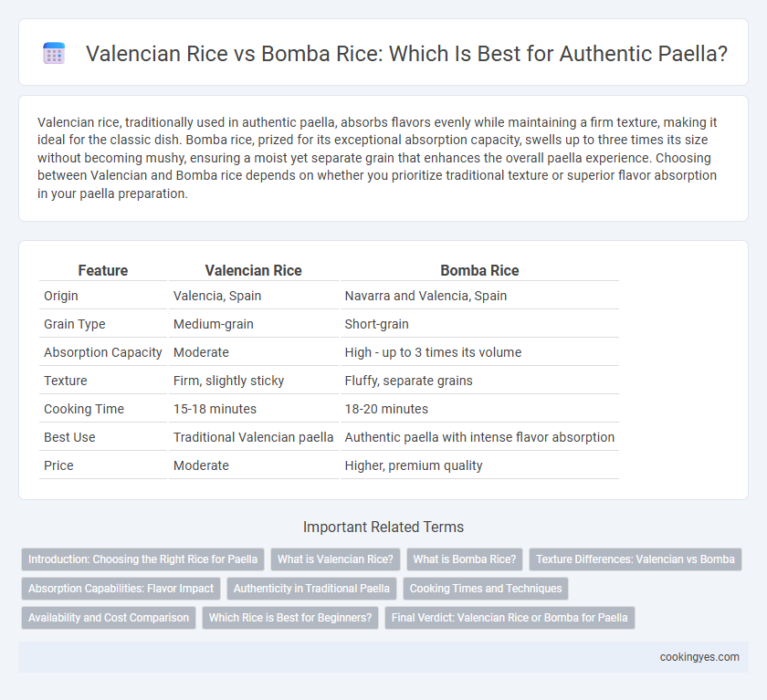The image size is (767, 700).
Task: Click 'Absorption Capabilities: Flavor Impact' tag
Action: [121, 588]
